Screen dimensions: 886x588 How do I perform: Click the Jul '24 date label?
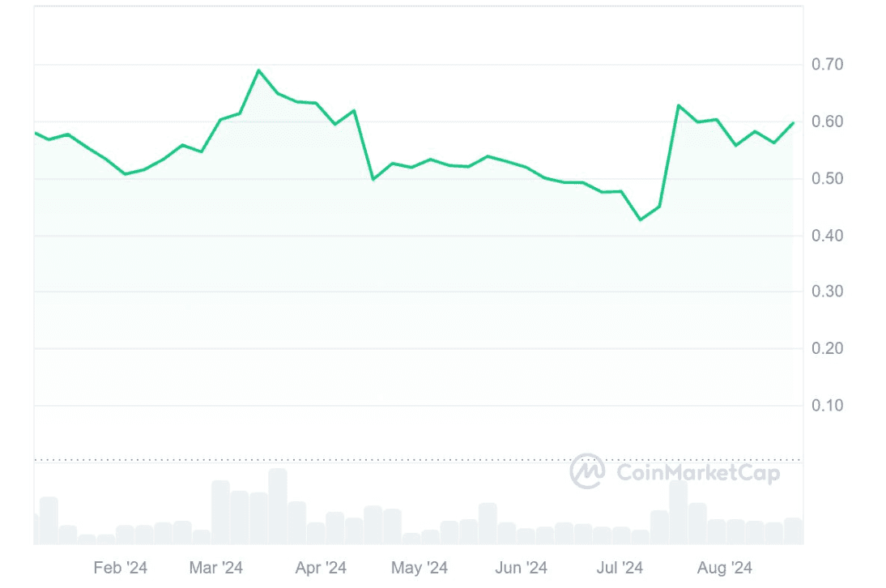click(x=620, y=568)
